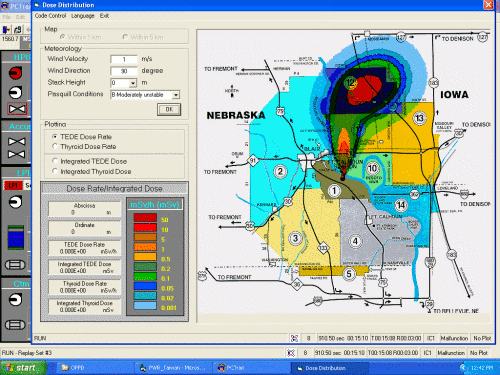Select Integrated TEDE Dose option

point(55,161)
